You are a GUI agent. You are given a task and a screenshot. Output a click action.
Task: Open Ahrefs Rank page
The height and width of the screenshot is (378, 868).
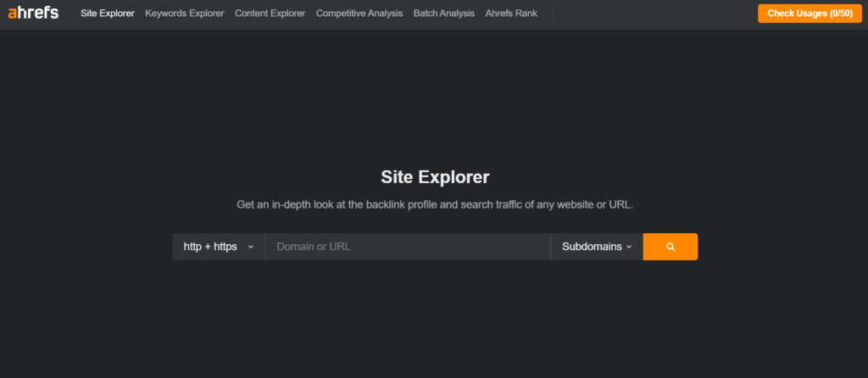[x=511, y=14]
